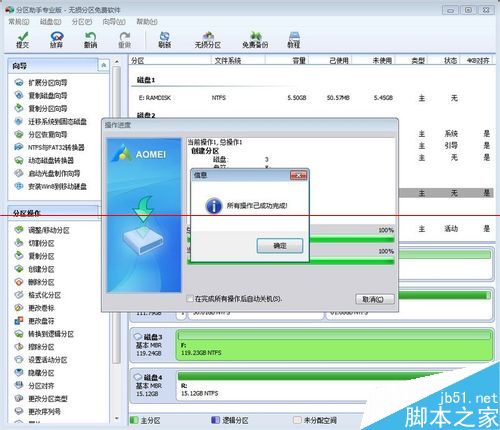The image size is (500, 430).
Task: Select 分区对齐 operation
Action: click(35, 386)
